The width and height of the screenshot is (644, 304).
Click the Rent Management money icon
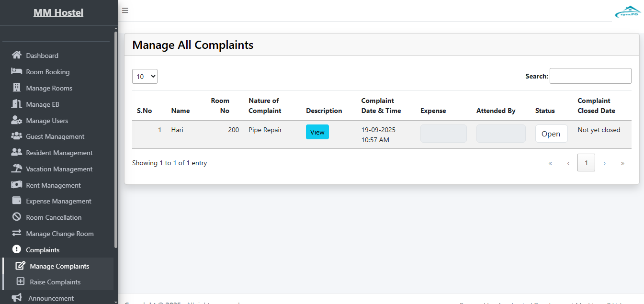click(x=17, y=185)
